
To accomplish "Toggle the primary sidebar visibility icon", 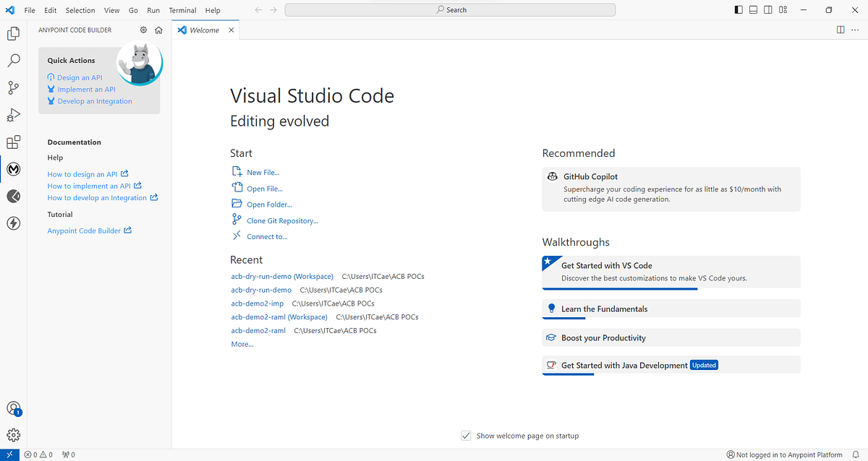I will coord(737,9).
